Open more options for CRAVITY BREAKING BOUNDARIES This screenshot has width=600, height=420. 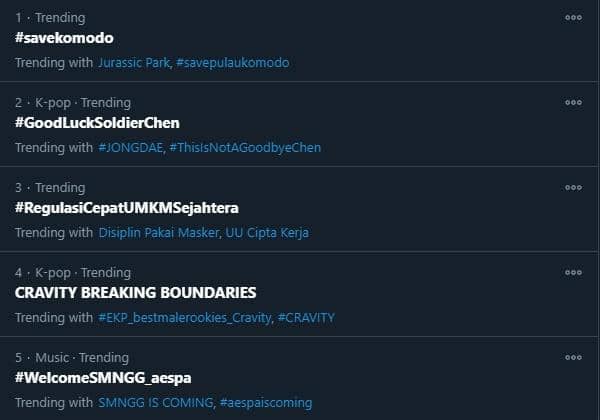pos(573,272)
